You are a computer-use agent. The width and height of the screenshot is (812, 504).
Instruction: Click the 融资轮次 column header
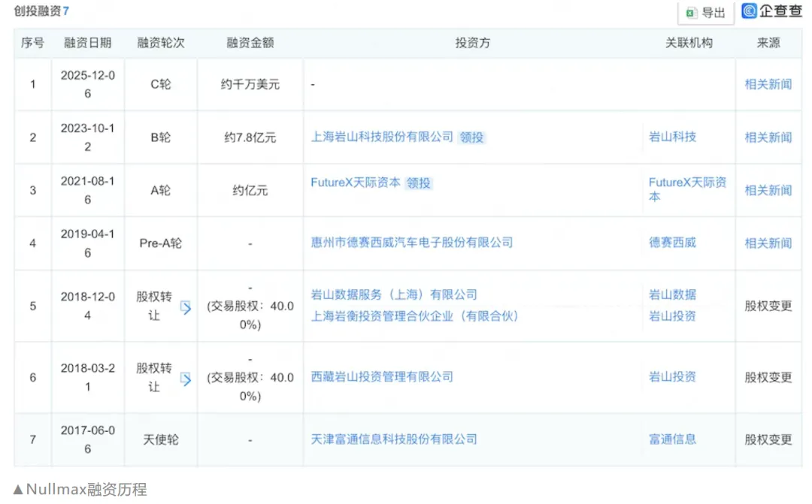coord(161,43)
